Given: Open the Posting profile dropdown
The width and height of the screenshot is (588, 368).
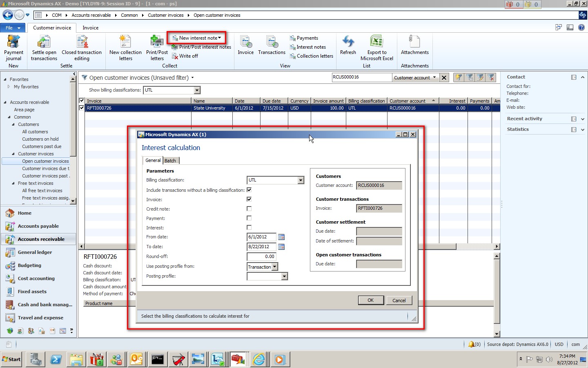Looking at the screenshot, I should click(x=285, y=276).
